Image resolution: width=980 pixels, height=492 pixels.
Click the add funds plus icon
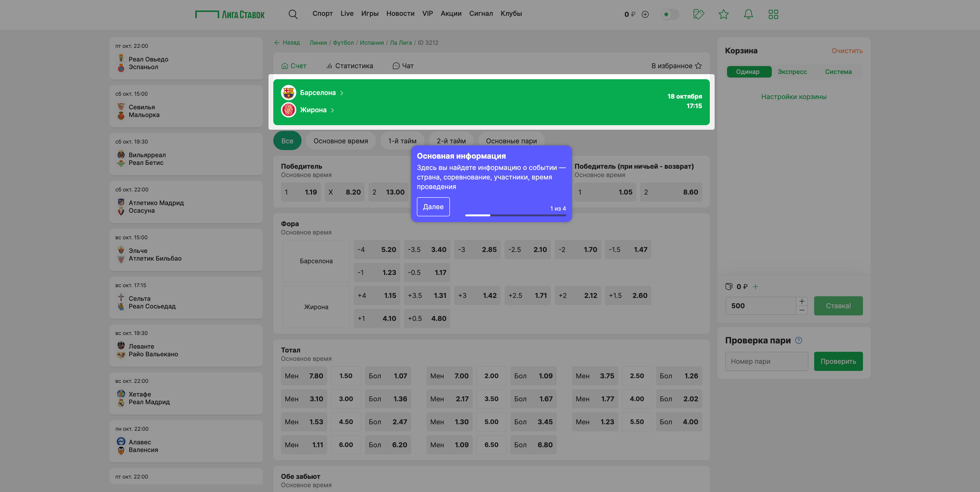point(645,14)
